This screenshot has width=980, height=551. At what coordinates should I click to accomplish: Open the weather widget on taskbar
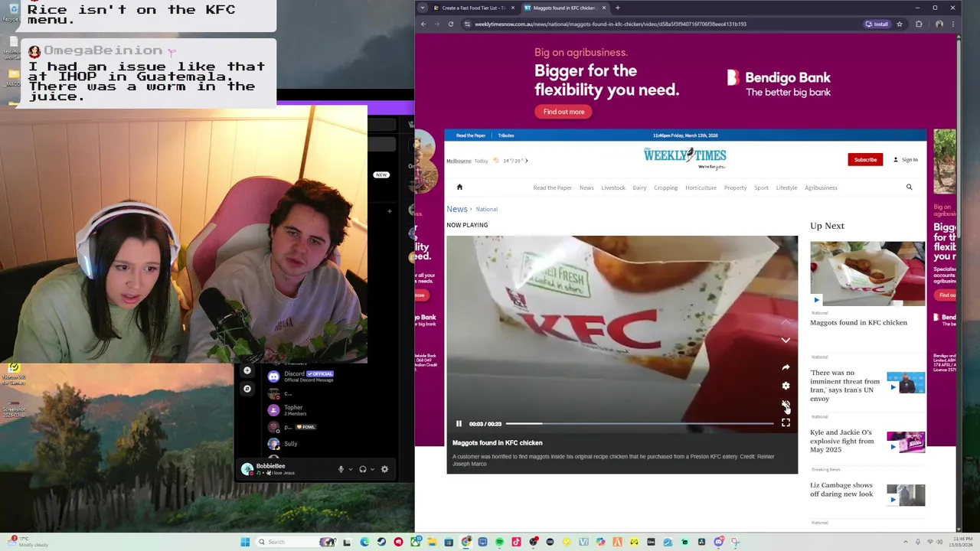point(27,542)
